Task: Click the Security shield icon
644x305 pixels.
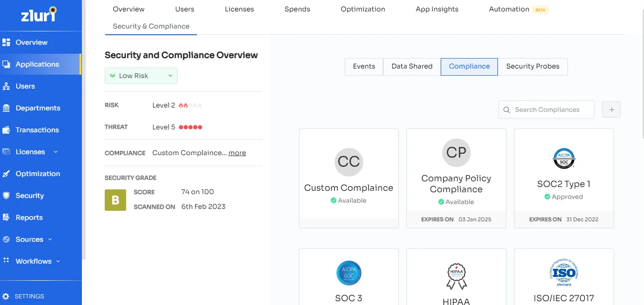Action: [x=6, y=196]
